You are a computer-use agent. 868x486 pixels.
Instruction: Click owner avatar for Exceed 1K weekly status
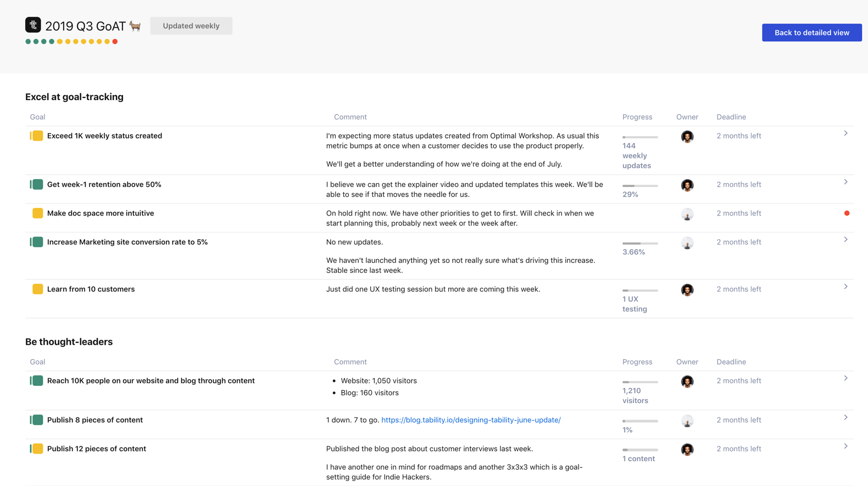687,136
